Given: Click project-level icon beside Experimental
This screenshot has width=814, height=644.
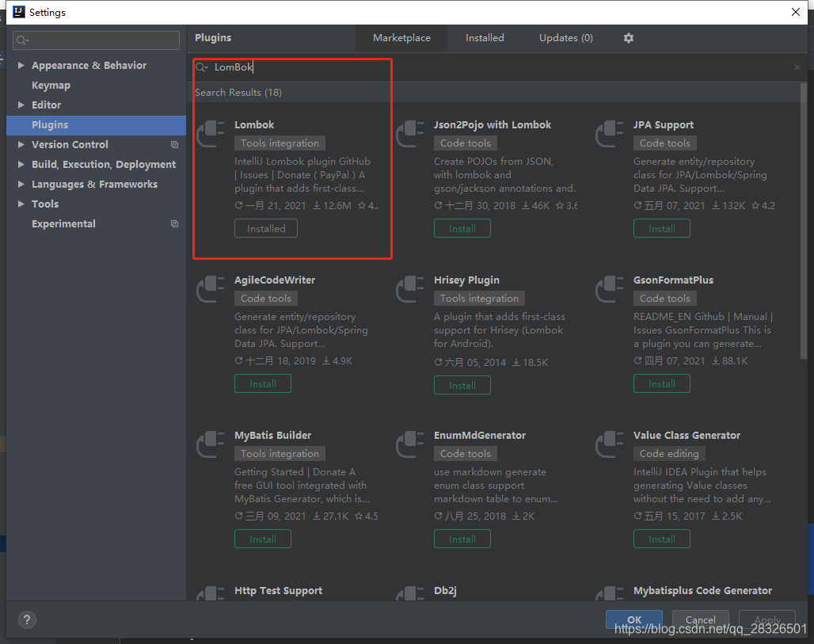Looking at the screenshot, I should click(x=174, y=224).
